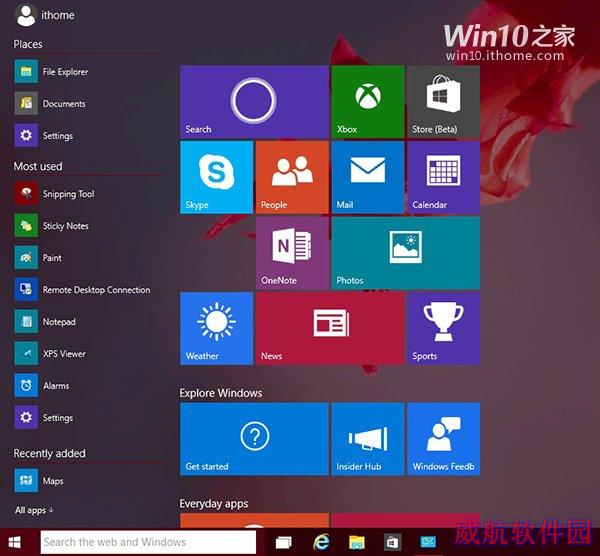600x556 pixels.
Task: Open the Photos tile
Action: (406, 253)
